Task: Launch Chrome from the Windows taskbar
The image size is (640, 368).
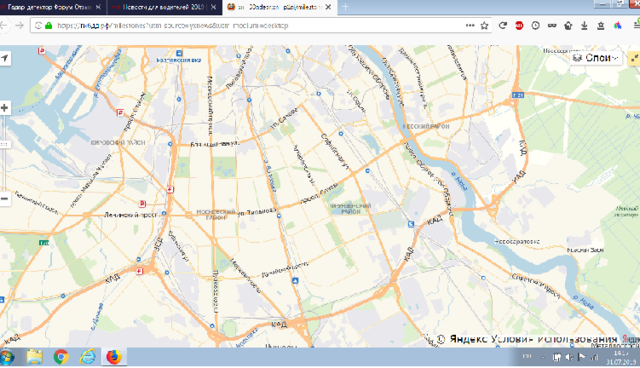Action: tap(61, 357)
